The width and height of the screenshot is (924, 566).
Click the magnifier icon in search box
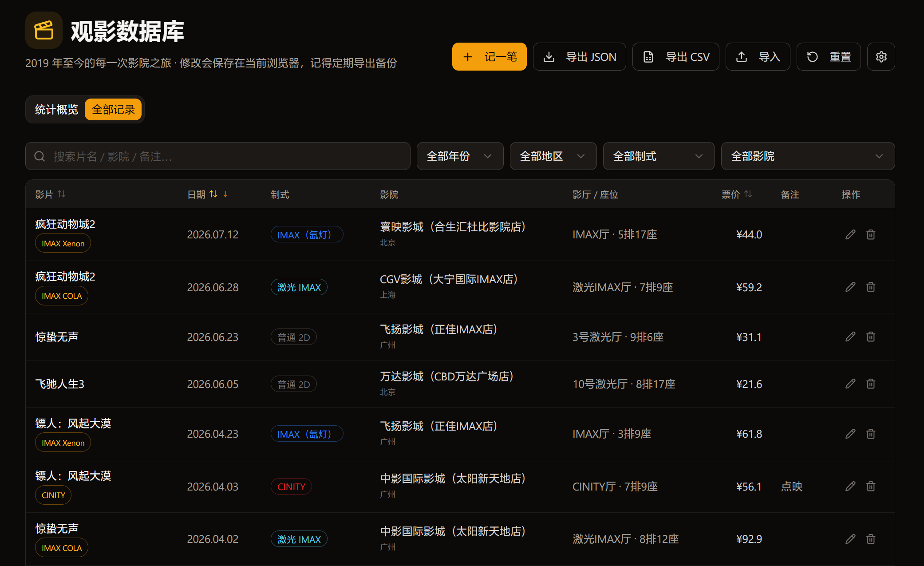(39, 156)
